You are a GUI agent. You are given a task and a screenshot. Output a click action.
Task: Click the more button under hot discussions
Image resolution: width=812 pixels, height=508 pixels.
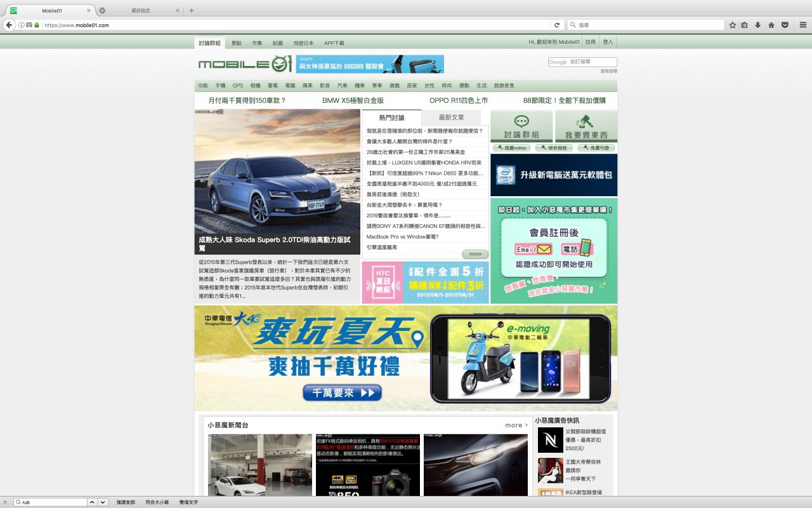coord(475,254)
